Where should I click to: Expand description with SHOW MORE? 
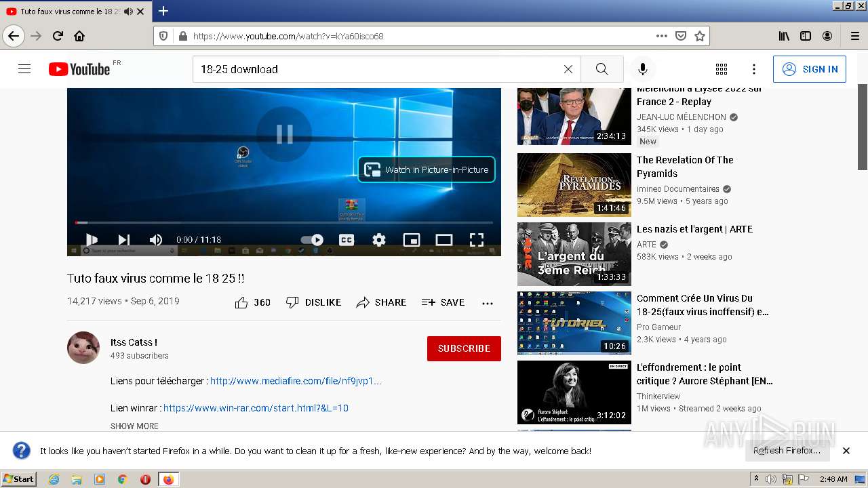pyautogui.click(x=134, y=426)
